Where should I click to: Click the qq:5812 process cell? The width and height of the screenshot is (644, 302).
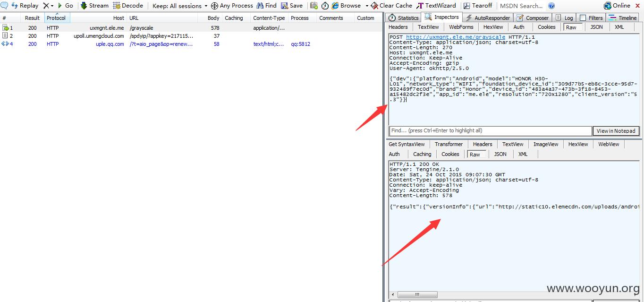click(300, 44)
